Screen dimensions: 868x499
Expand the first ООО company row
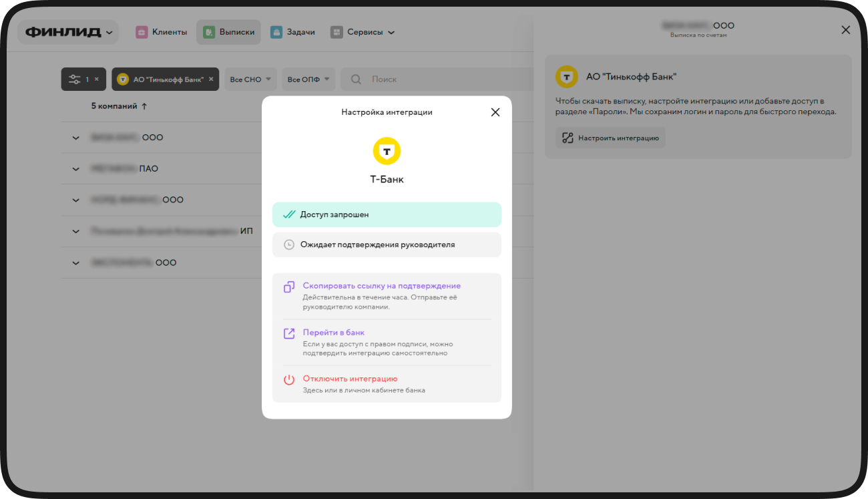tap(76, 138)
